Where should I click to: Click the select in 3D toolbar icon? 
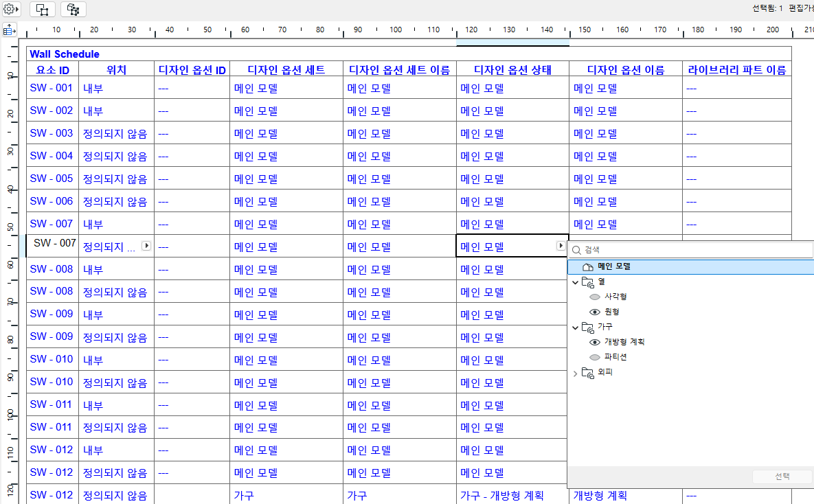coord(74,10)
